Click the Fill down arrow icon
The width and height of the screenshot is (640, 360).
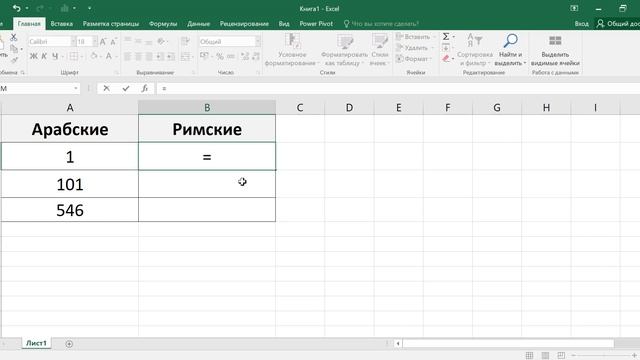446,48
